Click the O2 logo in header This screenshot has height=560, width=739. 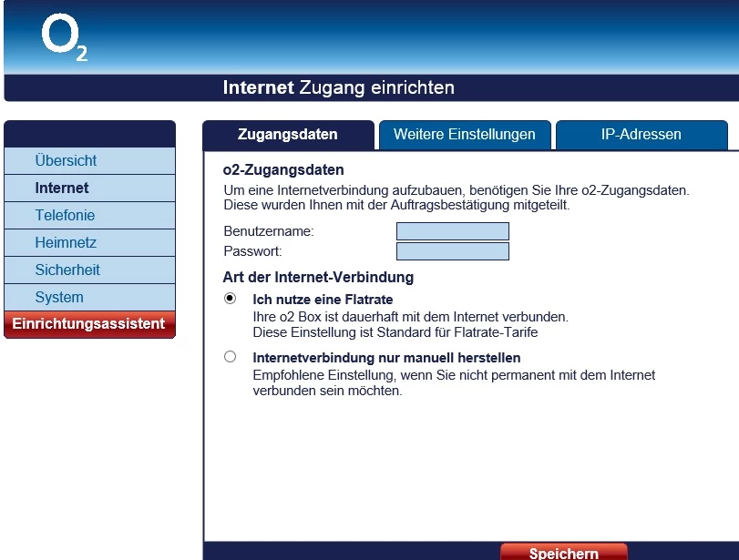point(65,36)
